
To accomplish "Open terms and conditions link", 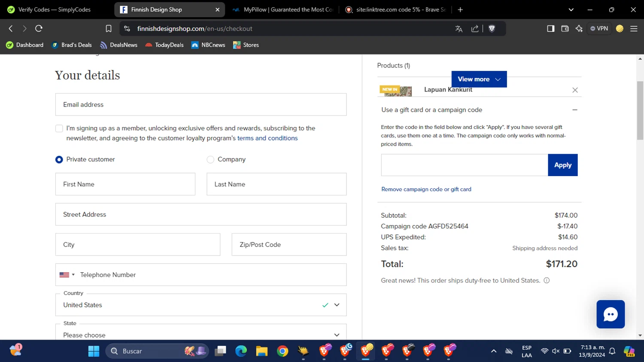I will coord(267,138).
